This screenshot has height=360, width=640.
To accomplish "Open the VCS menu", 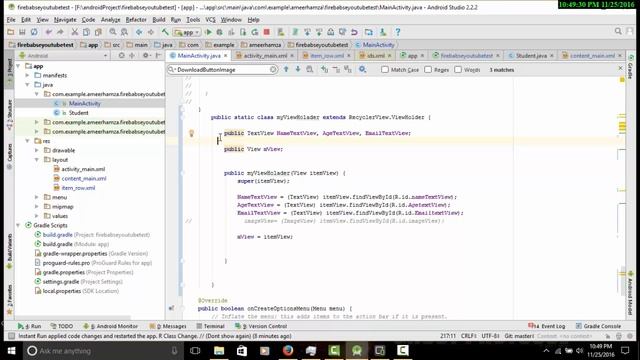I will tap(210, 20).
